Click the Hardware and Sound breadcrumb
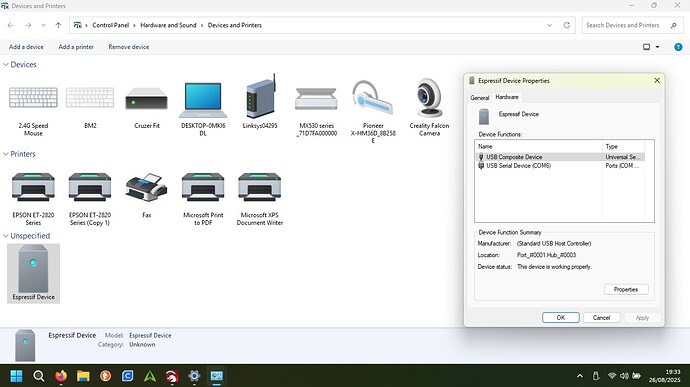 (x=168, y=26)
